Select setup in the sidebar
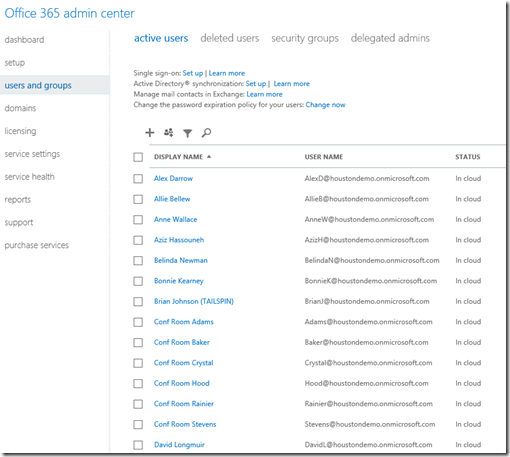This screenshot has width=510, height=457. (x=15, y=63)
